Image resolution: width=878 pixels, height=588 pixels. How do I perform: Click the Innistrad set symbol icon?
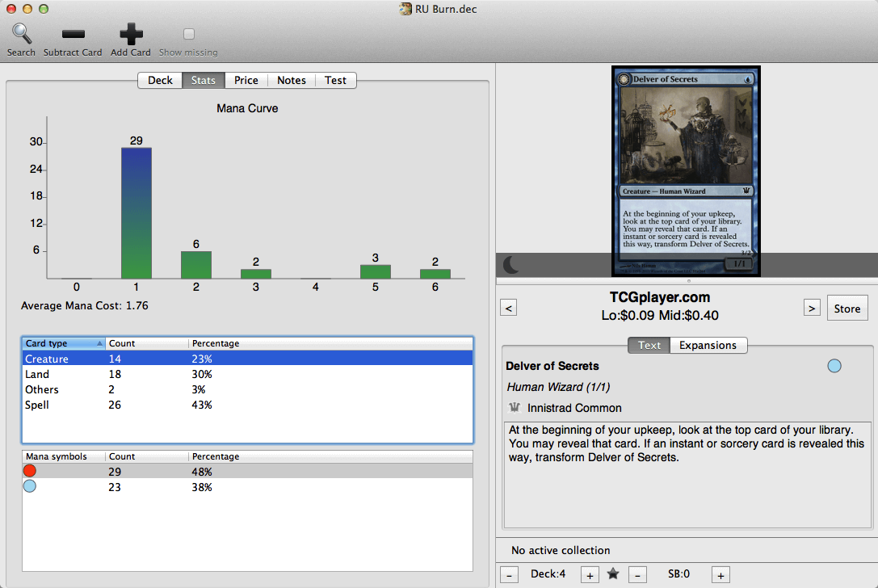coord(515,408)
